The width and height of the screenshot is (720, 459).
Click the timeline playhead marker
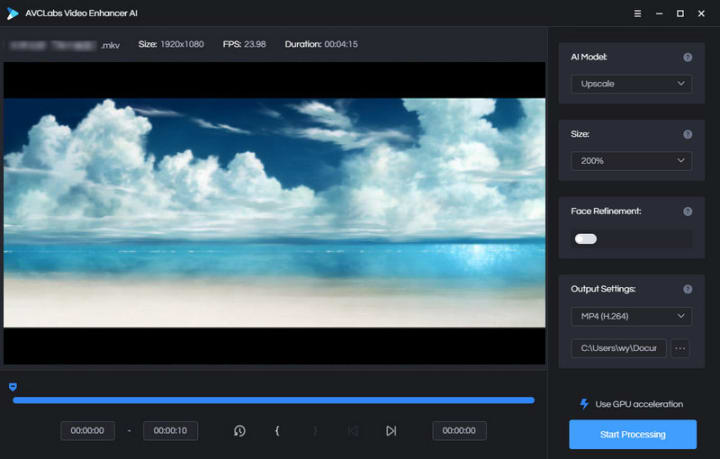tap(13, 387)
